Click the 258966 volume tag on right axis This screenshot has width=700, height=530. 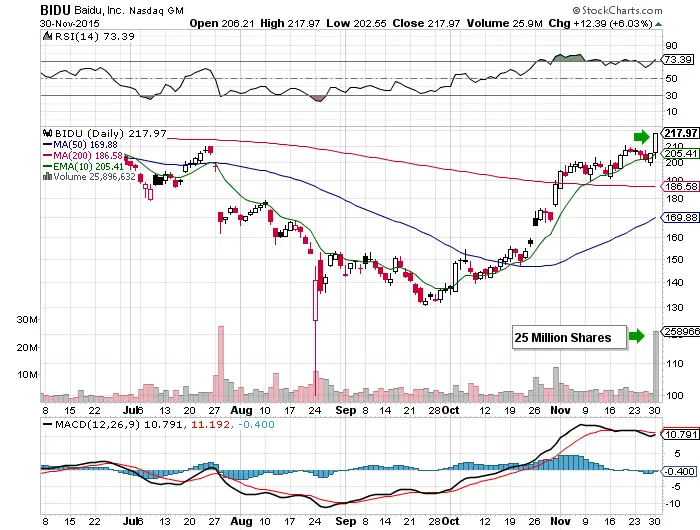click(681, 331)
